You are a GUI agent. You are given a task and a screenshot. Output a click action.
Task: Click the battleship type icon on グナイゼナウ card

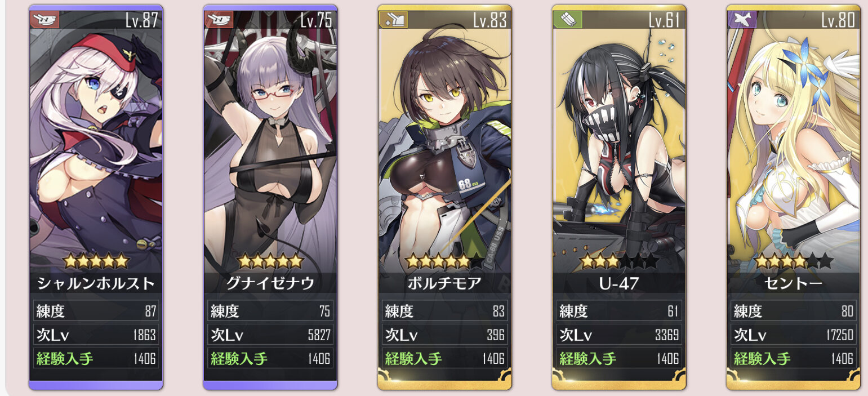pos(218,20)
